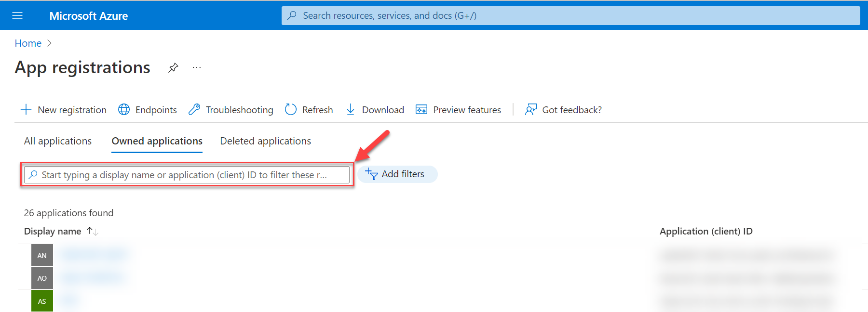Click the plus icon for New registration
The height and width of the screenshot is (312, 868).
pyautogui.click(x=26, y=110)
